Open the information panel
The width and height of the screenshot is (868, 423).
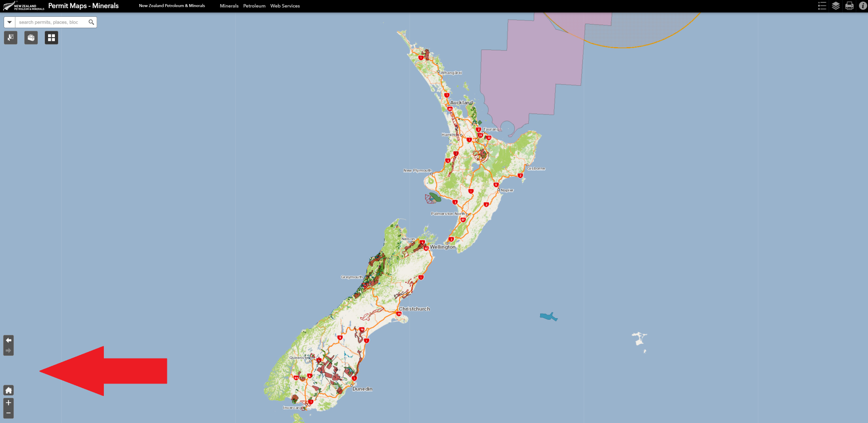[x=863, y=6]
